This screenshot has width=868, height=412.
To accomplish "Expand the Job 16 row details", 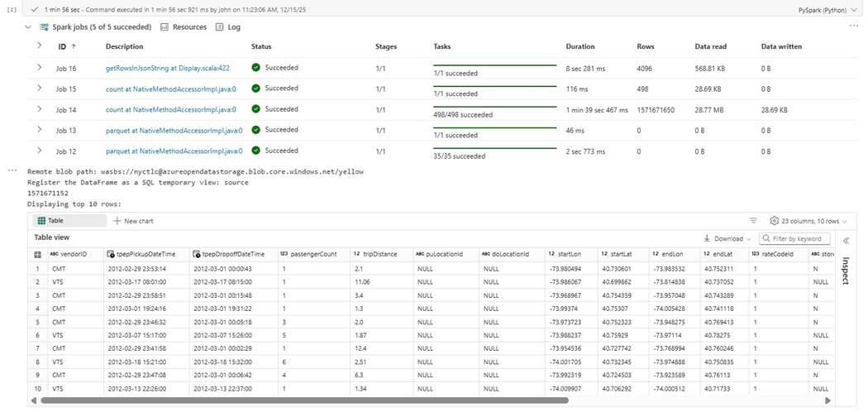I will point(39,67).
